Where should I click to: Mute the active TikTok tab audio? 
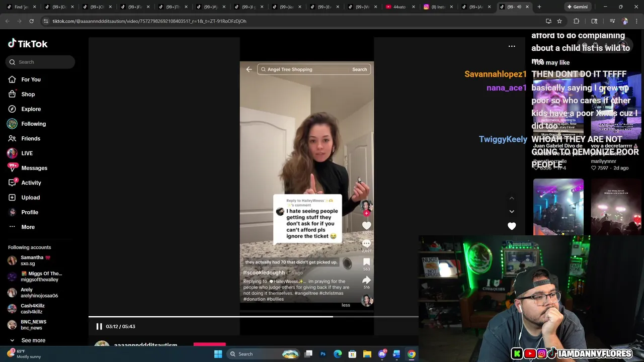[x=519, y=7]
